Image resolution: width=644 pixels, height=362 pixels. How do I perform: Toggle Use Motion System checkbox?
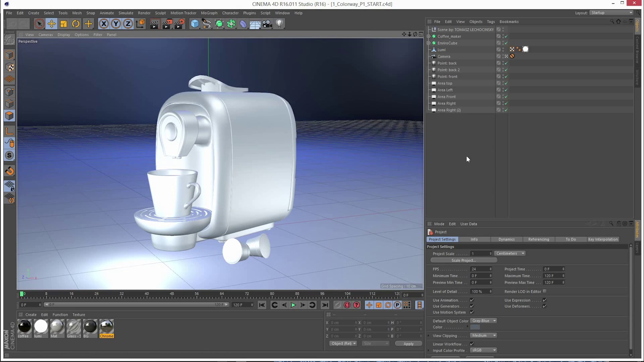(x=472, y=312)
